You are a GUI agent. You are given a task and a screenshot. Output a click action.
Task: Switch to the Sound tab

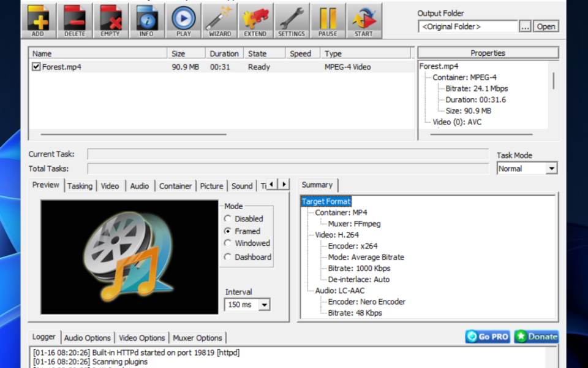point(242,186)
